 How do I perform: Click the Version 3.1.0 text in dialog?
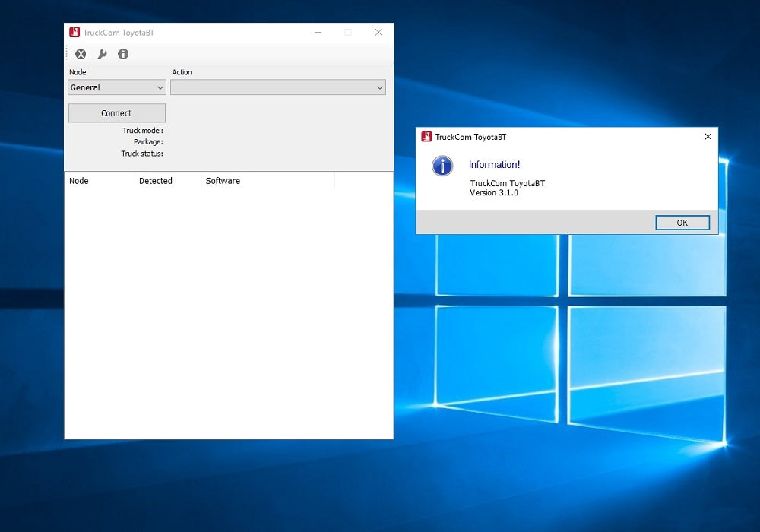click(494, 193)
